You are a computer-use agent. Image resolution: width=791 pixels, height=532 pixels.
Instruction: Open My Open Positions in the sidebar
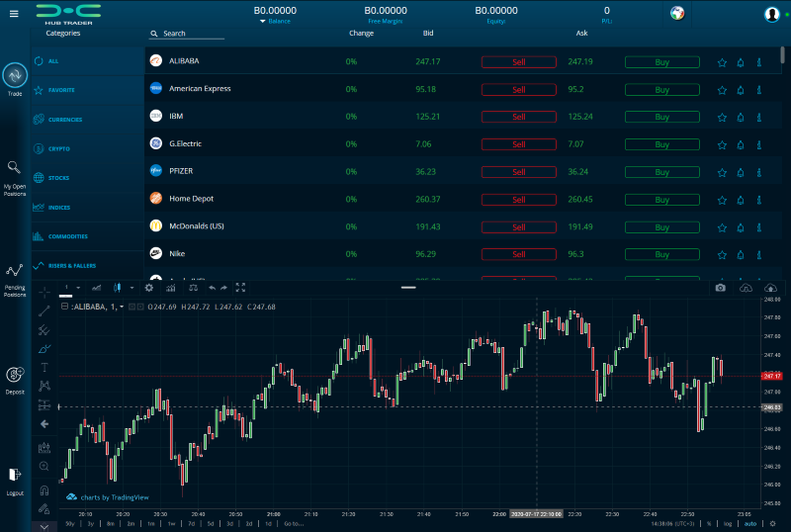click(x=15, y=178)
